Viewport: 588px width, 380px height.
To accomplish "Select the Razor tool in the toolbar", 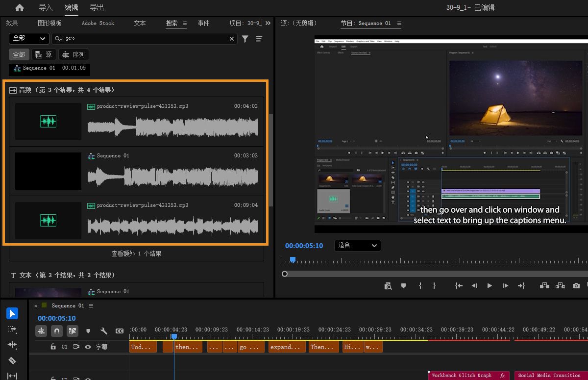I will [x=12, y=360].
